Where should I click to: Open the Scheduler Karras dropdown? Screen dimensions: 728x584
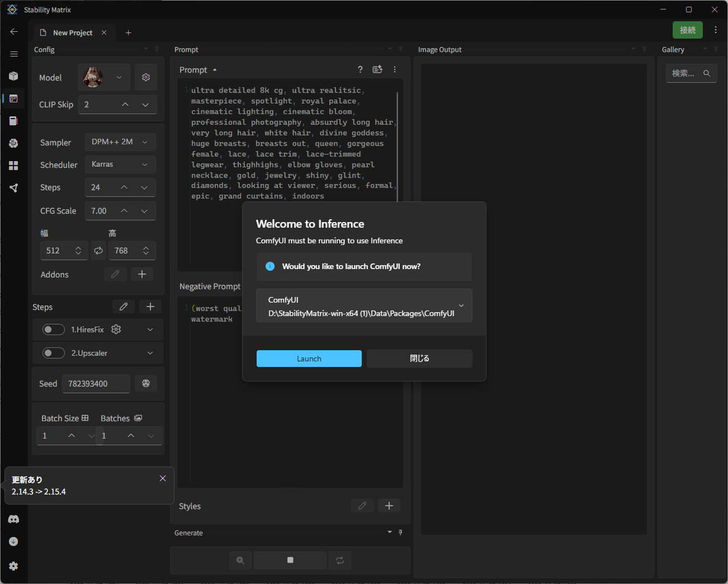pyautogui.click(x=120, y=164)
